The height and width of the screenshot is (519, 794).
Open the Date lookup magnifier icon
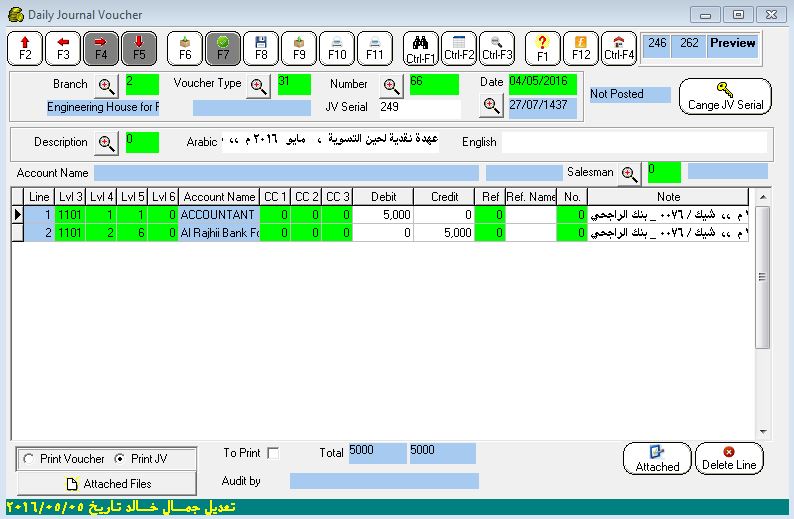tap(491, 105)
